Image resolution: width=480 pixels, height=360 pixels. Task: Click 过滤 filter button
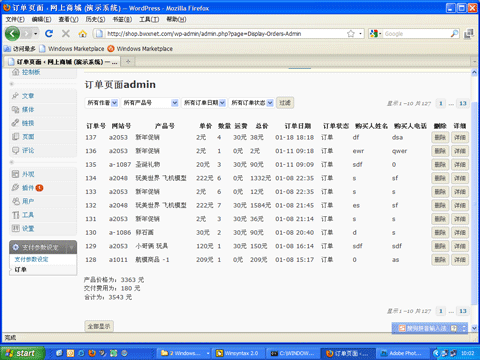point(285,103)
